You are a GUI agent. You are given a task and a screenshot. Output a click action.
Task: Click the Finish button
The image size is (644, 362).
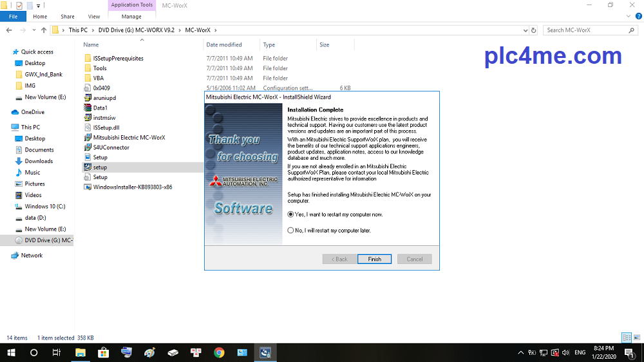point(374,259)
